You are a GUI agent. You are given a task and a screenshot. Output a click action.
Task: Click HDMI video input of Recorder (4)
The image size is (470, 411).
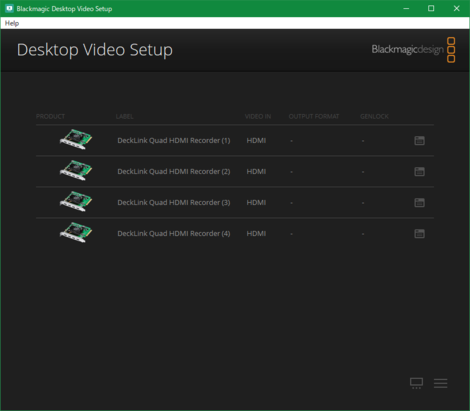(x=256, y=234)
